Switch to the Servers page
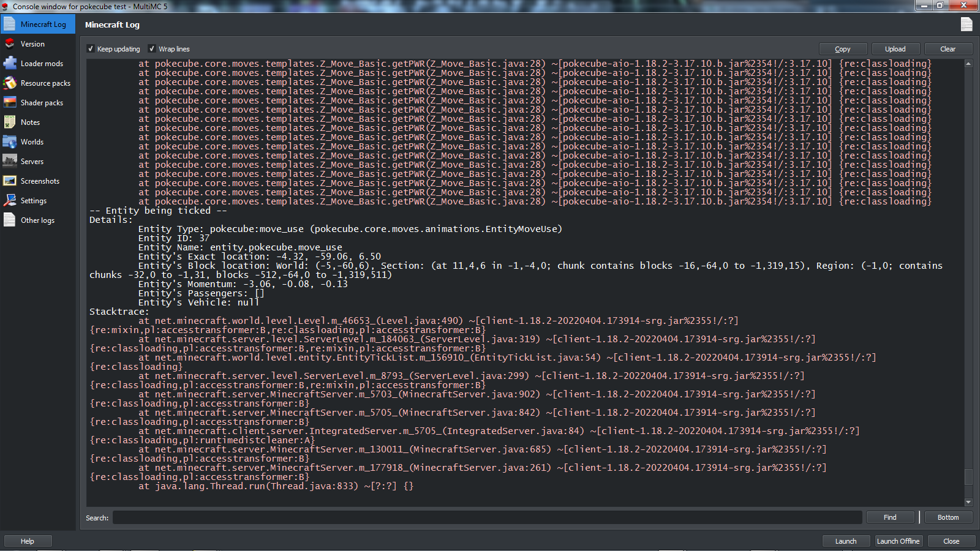980x551 pixels. [x=32, y=162]
